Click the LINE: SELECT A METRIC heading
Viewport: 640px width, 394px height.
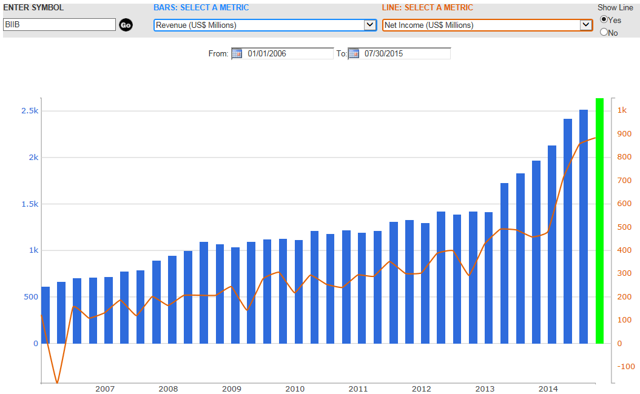pos(427,7)
